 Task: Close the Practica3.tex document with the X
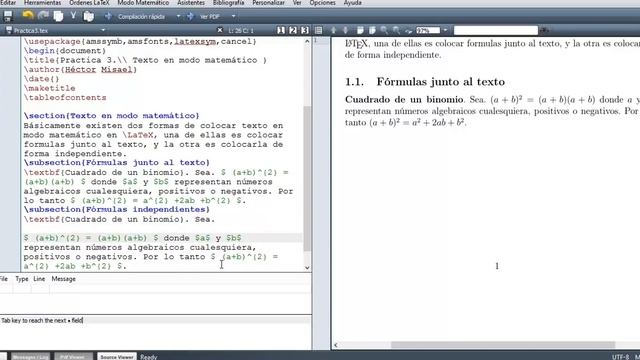click(x=220, y=30)
